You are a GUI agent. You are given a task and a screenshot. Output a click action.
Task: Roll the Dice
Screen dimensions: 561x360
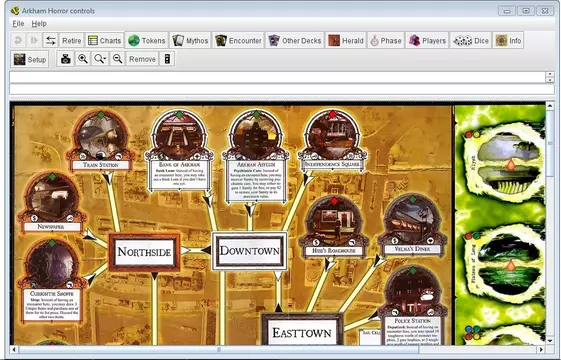click(x=471, y=40)
